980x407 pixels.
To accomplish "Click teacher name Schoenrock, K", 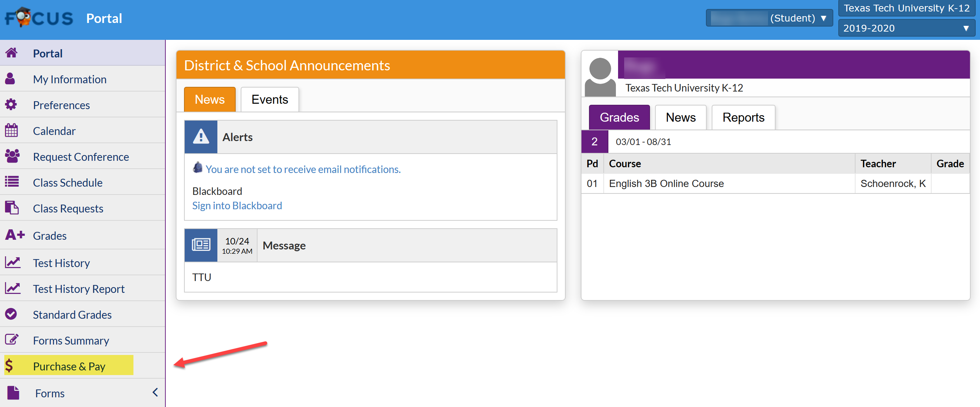I will 893,183.
